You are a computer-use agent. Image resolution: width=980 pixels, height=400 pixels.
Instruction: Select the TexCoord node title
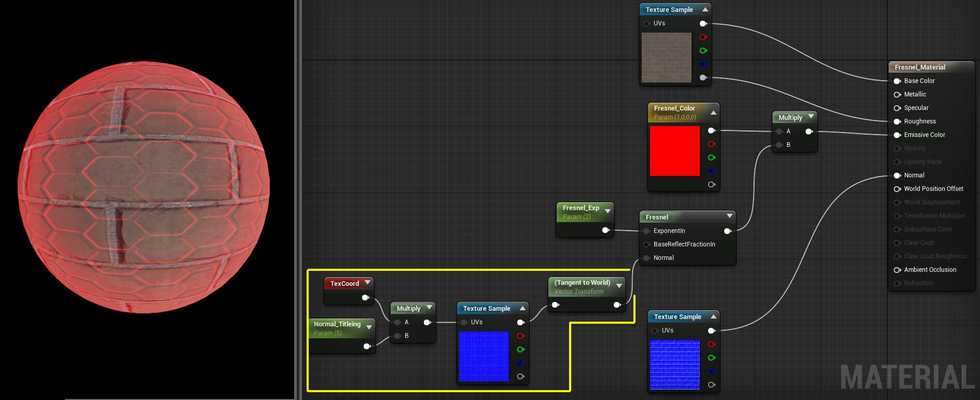(x=344, y=283)
